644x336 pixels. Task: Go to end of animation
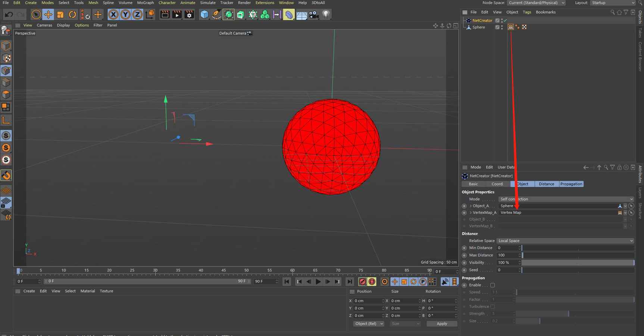tap(350, 282)
